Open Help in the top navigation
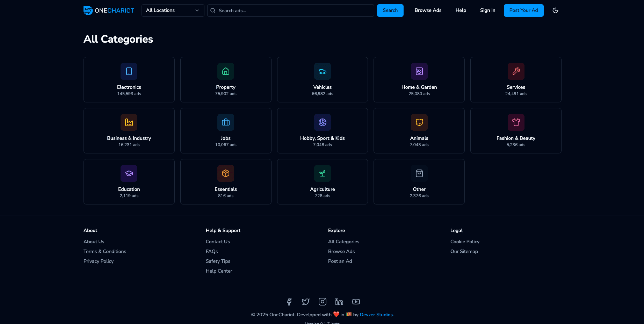The width and height of the screenshot is (644, 324). coord(461,10)
